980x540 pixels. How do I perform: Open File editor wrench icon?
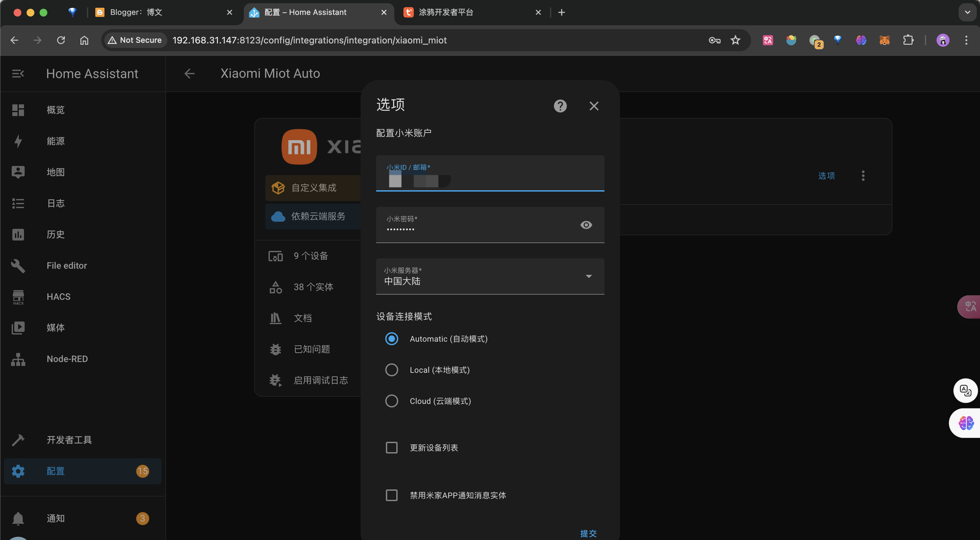(x=18, y=265)
